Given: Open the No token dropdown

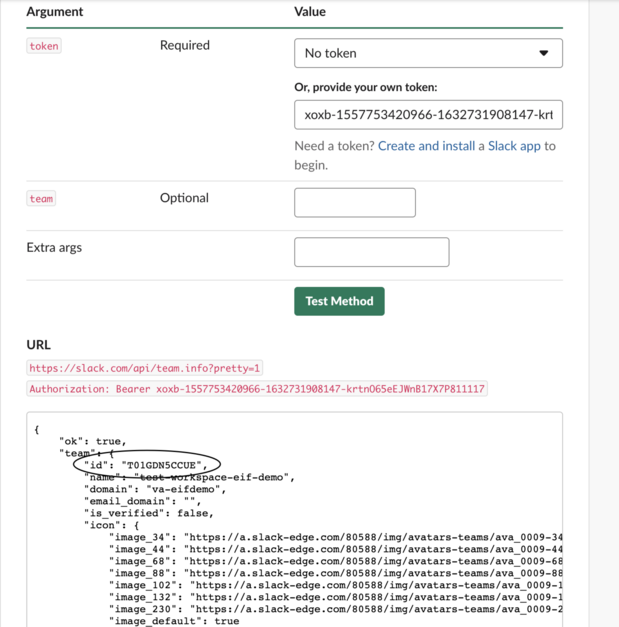Looking at the screenshot, I should pyautogui.click(x=428, y=53).
